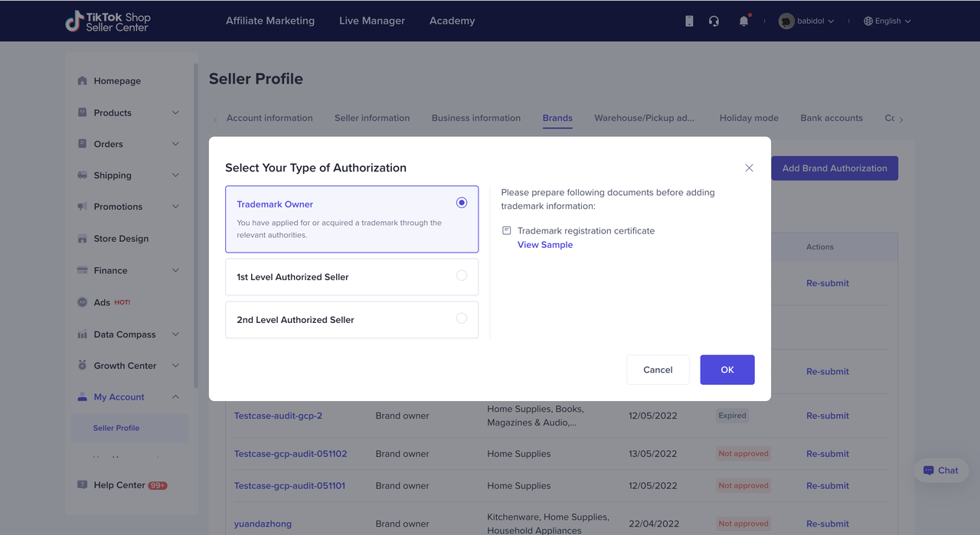
Task: Open the babidol account dropdown
Action: (806, 21)
